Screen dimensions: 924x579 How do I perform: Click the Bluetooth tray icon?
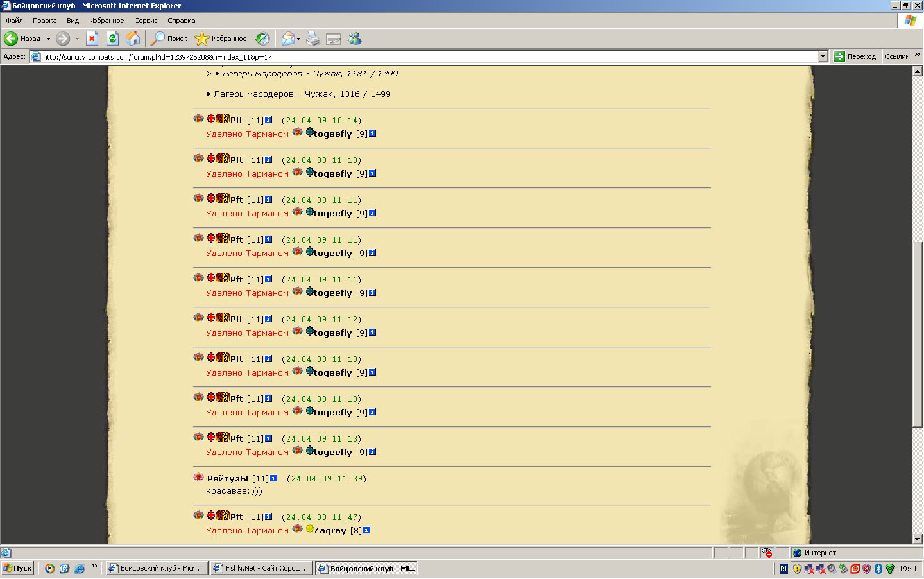click(x=878, y=569)
